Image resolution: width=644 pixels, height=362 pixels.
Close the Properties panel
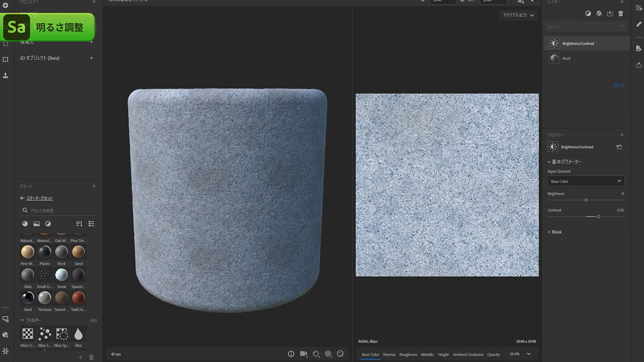(622, 135)
